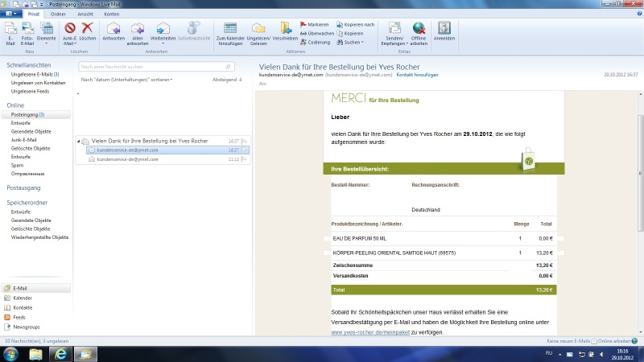The image size is (644, 362).
Task: Collapse the Speicherordner section
Action: [27, 203]
